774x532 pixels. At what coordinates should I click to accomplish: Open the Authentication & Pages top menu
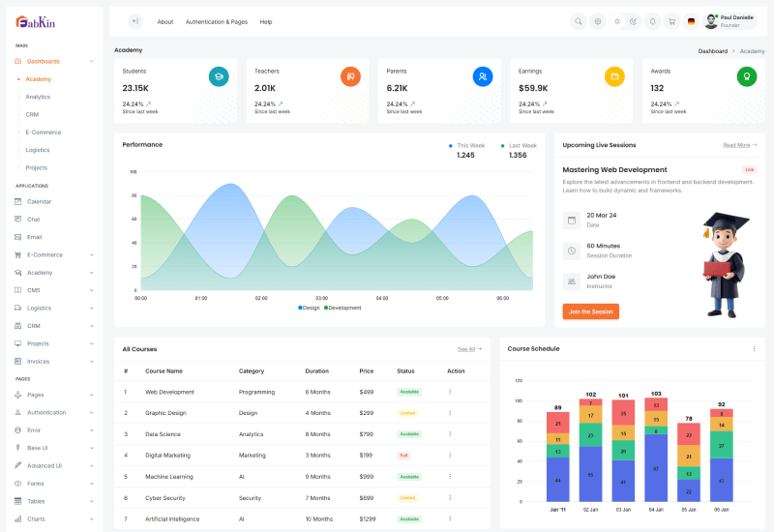coord(216,21)
